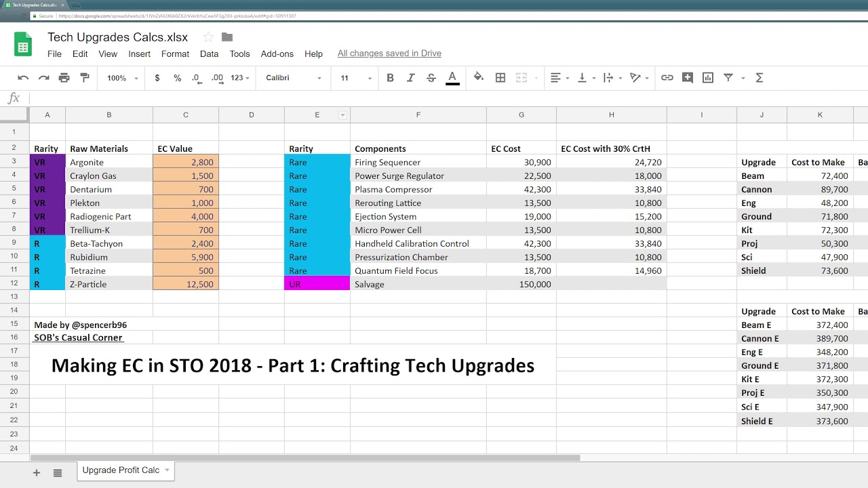The image size is (868, 488).
Task: Select the Paint format tool
Action: coord(85,78)
